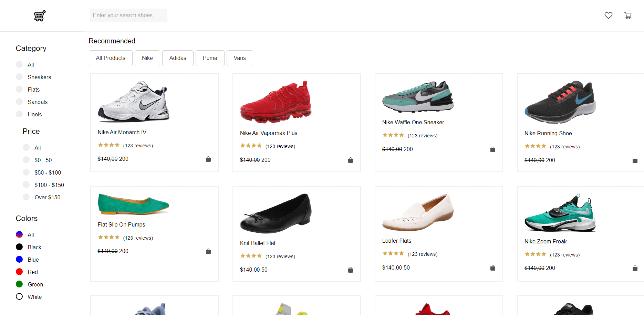The height and width of the screenshot is (315, 644).
Task: Add Nike Waffle One Sneaker to bag
Action: pos(493,149)
